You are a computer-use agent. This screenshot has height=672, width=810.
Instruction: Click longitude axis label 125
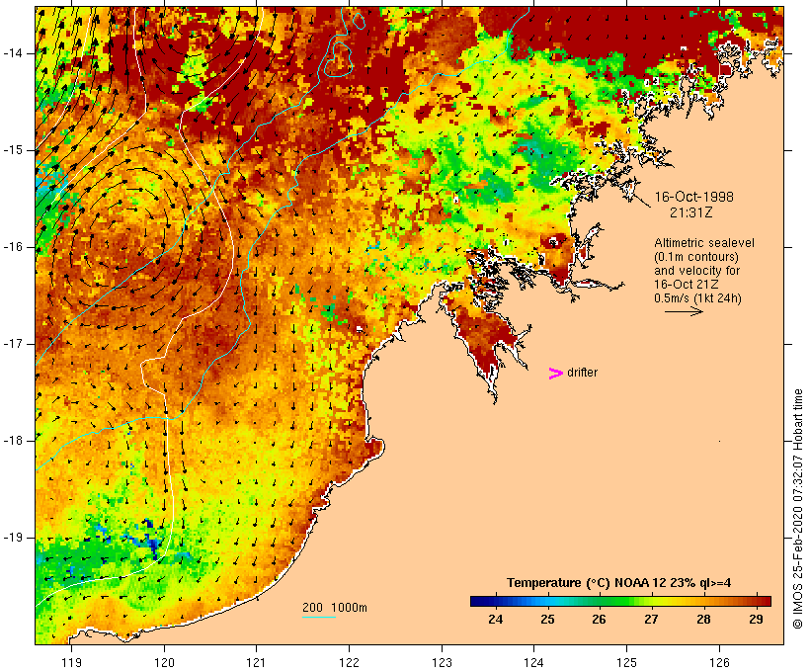pyautogui.click(x=626, y=663)
